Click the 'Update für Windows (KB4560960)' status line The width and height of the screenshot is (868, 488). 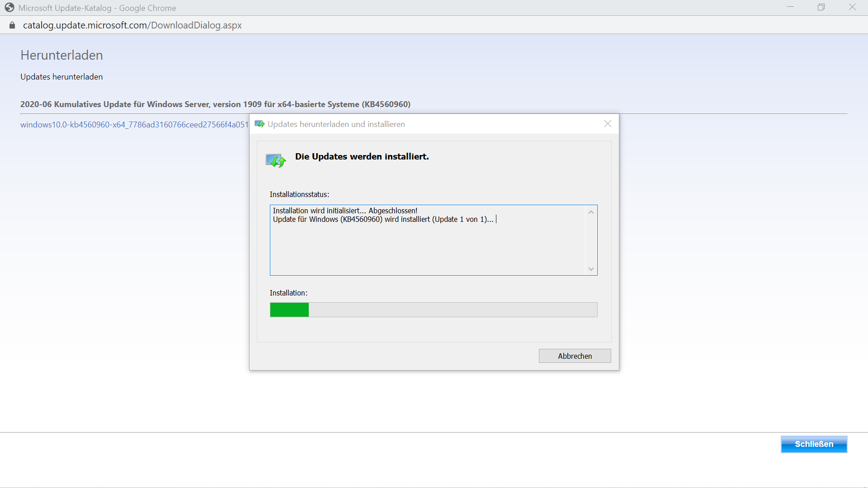[x=383, y=219]
